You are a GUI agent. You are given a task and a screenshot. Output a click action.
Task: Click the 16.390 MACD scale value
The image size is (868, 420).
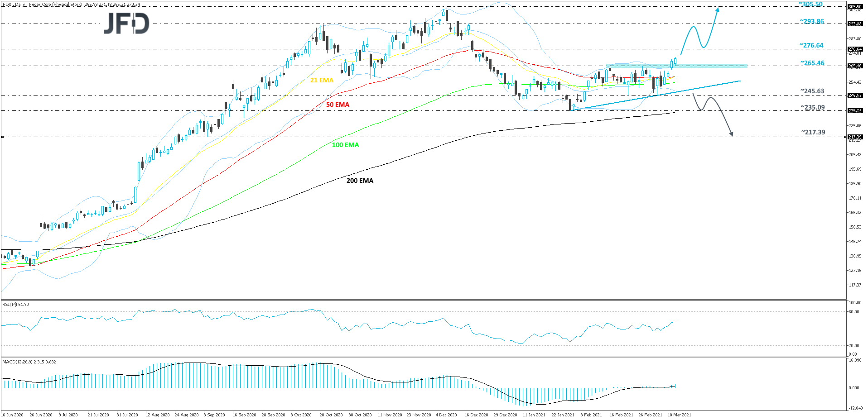(854, 360)
